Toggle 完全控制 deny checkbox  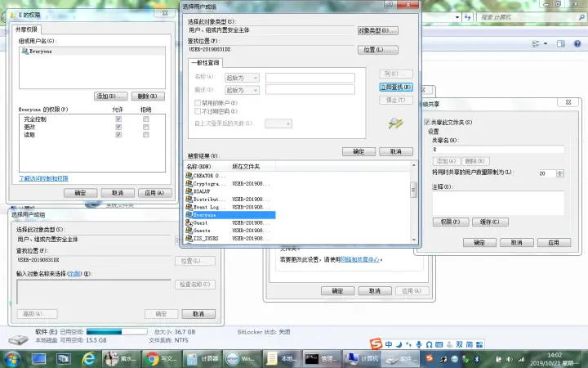click(x=146, y=119)
